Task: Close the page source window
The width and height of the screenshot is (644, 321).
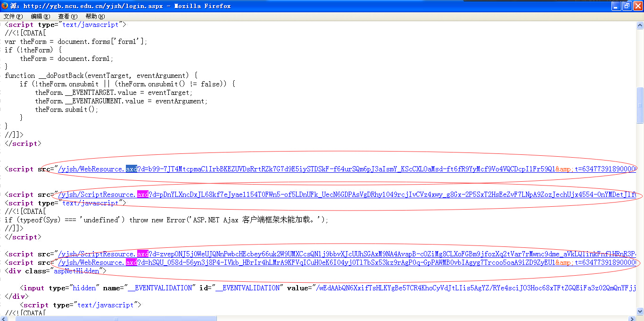Action: coord(637,6)
